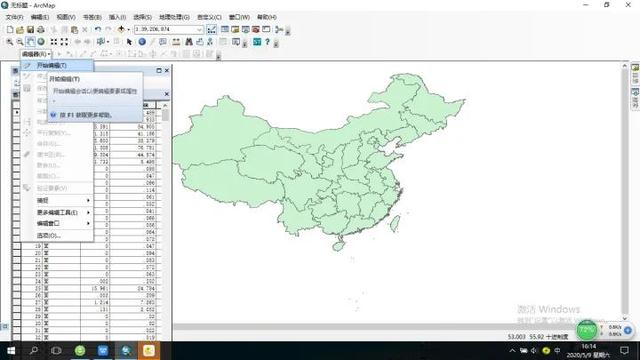Click the Fixed Zoom Out icon

[64, 42]
